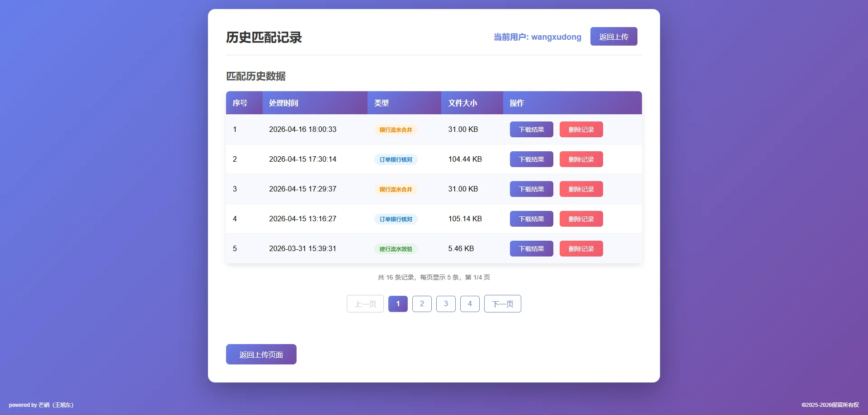Download result for record 3
Image resolution: width=868 pixels, height=415 pixels.
(532, 189)
